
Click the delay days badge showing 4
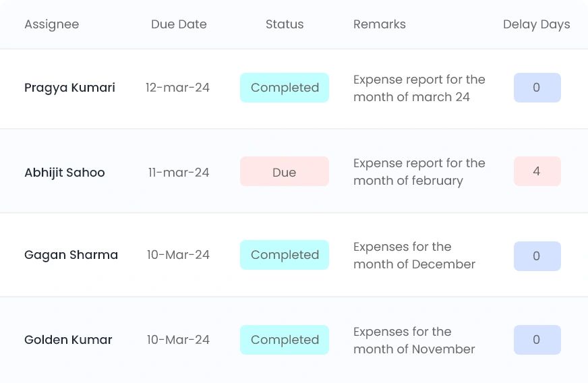pyautogui.click(x=537, y=171)
